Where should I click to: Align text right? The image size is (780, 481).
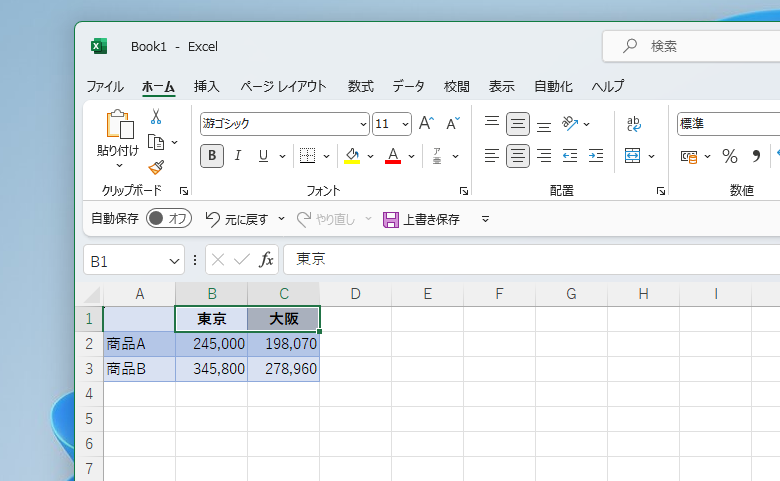click(x=544, y=156)
